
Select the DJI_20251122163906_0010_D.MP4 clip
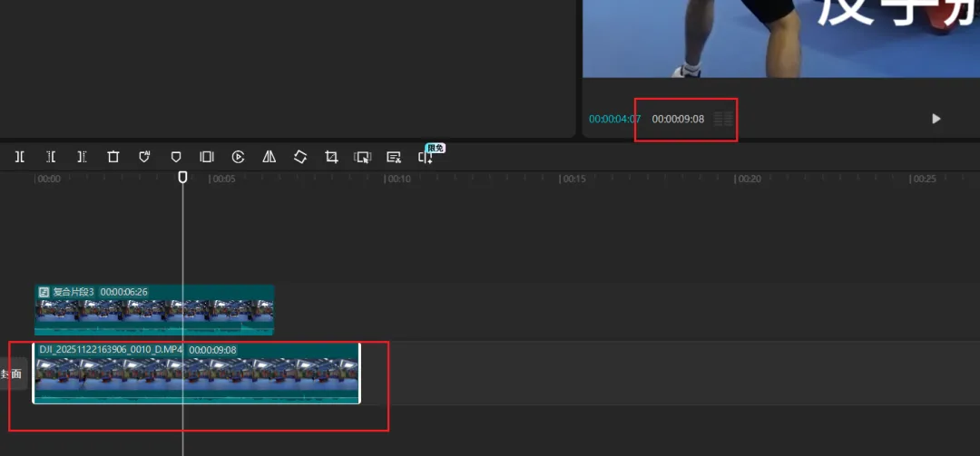point(196,373)
